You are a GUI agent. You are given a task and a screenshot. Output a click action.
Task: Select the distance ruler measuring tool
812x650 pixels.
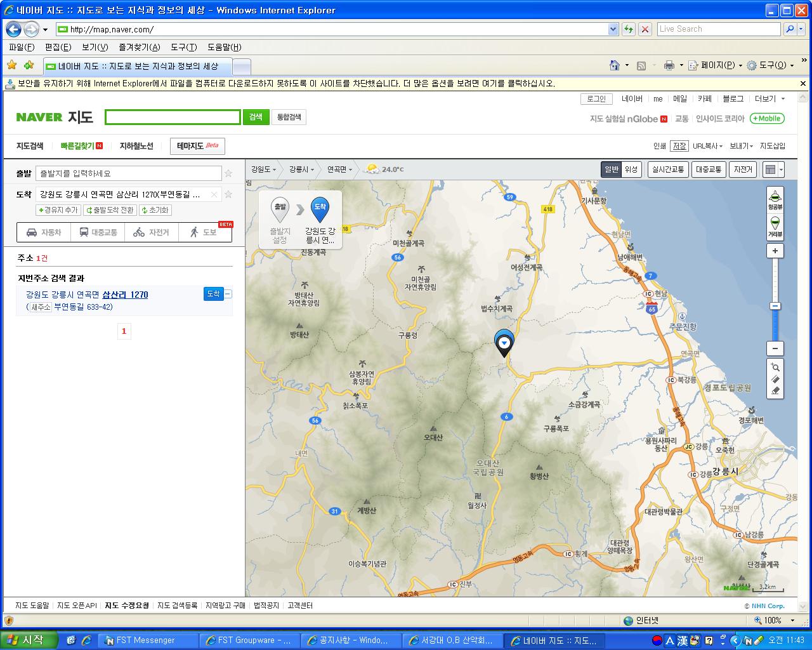tap(775, 379)
